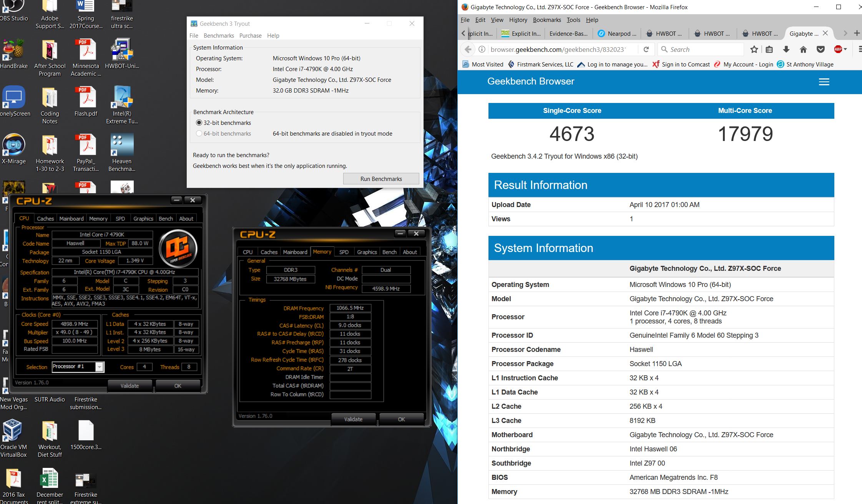Go to the Firefox home page icon
Viewport: 862px width, 504px height.
point(803,49)
